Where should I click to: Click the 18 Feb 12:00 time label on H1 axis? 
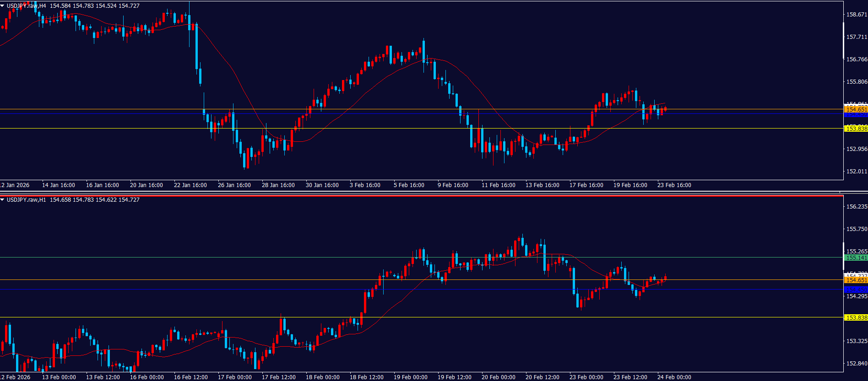tap(366, 377)
